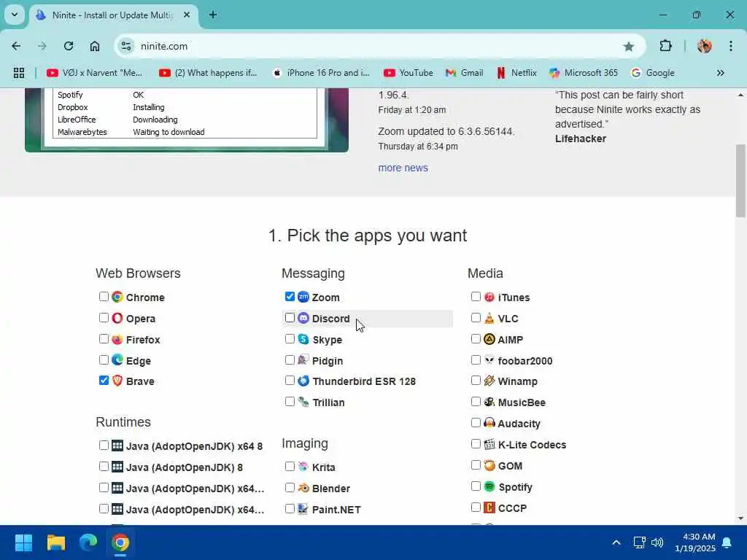The height and width of the screenshot is (560, 747).
Task: Open the Windows Start menu
Action: point(23,542)
